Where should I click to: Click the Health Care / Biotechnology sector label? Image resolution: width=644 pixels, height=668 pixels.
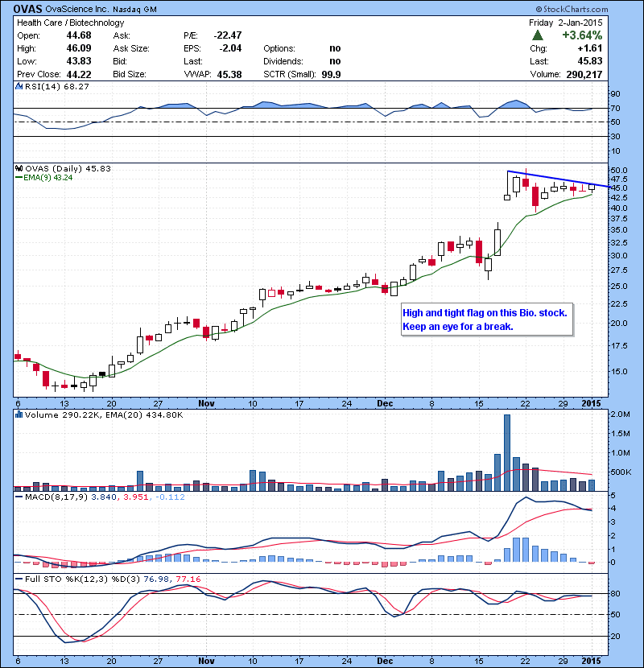[x=70, y=23]
